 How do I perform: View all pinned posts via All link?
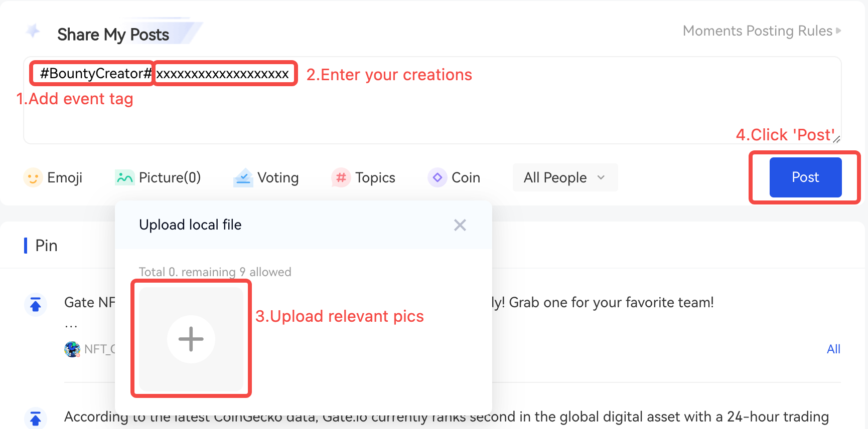coord(833,349)
